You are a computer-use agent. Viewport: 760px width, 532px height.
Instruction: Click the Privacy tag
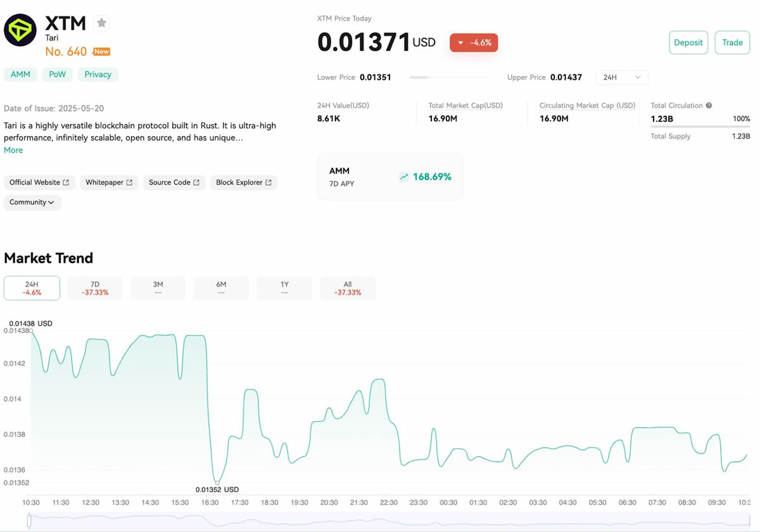pyautogui.click(x=98, y=74)
